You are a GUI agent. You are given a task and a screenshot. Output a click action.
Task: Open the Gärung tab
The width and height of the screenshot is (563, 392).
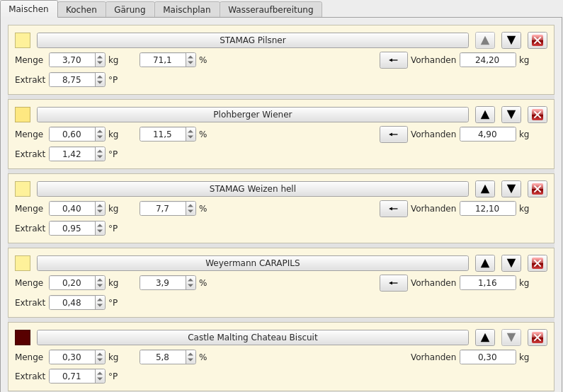click(x=130, y=9)
